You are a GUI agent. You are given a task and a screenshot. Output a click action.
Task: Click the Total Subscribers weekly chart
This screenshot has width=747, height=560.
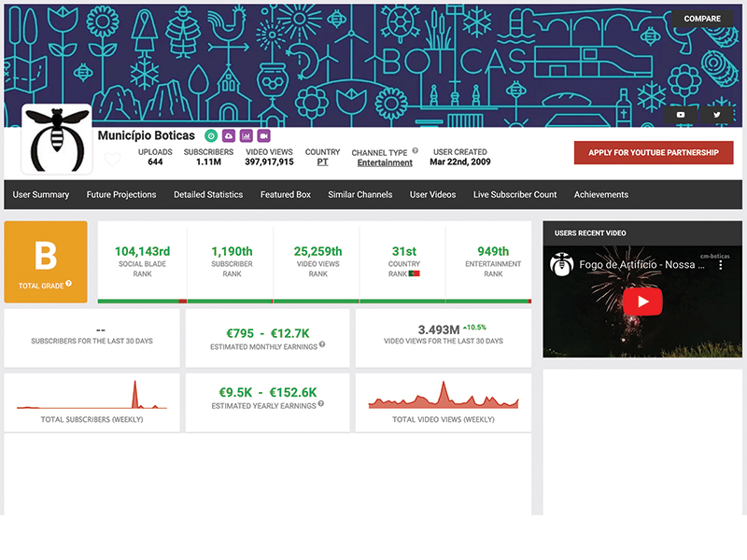point(92,395)
